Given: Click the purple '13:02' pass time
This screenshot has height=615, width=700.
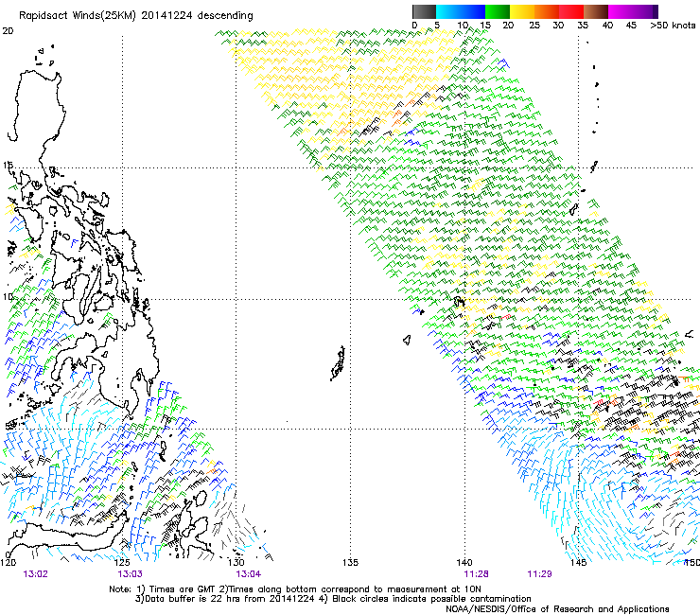Looking at the screenshot, I should 35,574.
